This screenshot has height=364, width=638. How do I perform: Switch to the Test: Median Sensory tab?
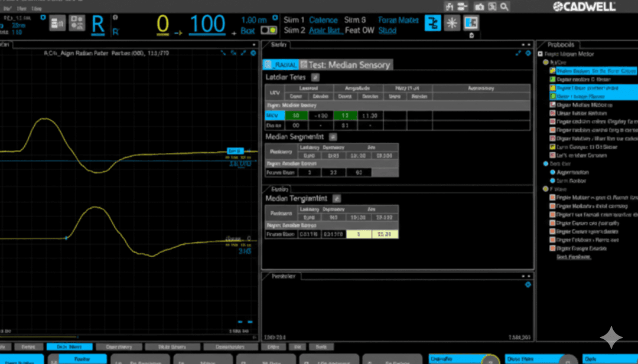point(346,65)
